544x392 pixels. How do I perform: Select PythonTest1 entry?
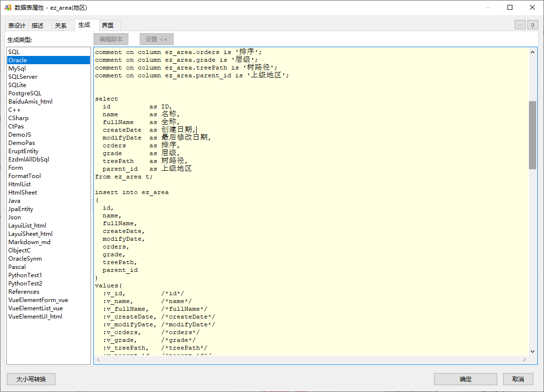point(49,275)
